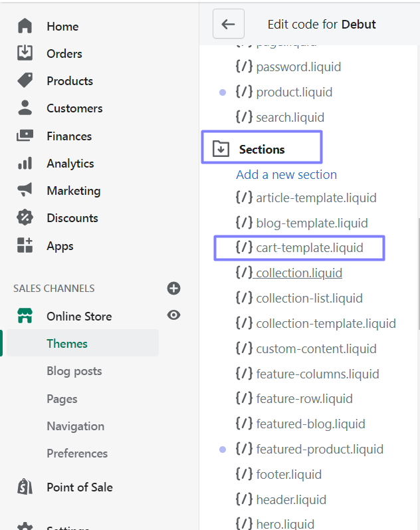Viewport: 420px width, 530px height.
Task: Click the Point of Sale bag icon
Action: (25, 487)
